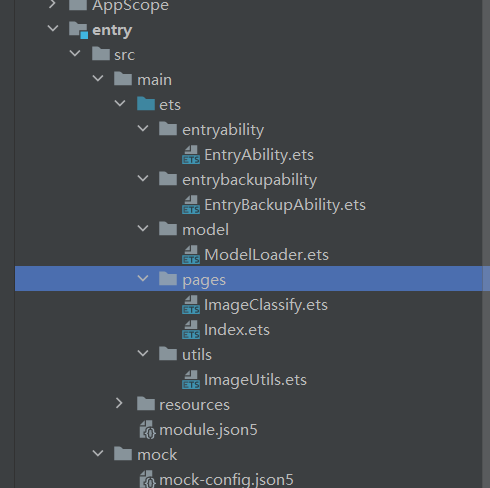Select the mock folder label
This screenshot has height=488, width=490.
click(157, 455)
